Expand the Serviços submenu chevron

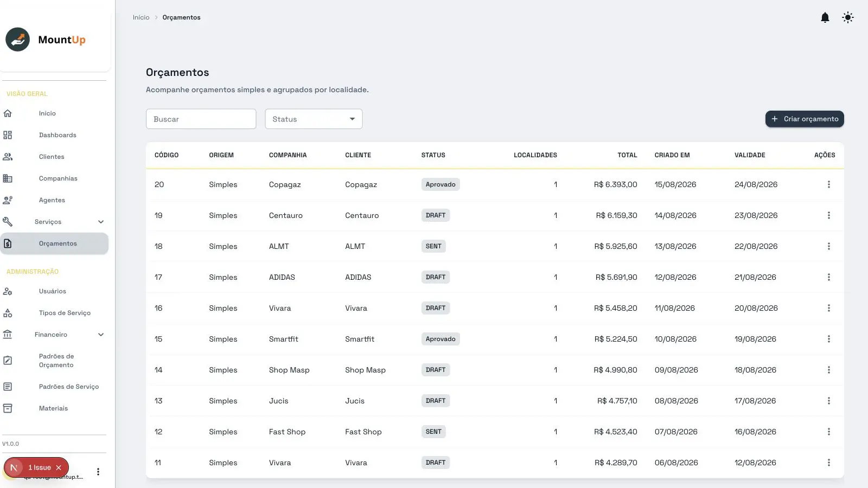101,222
